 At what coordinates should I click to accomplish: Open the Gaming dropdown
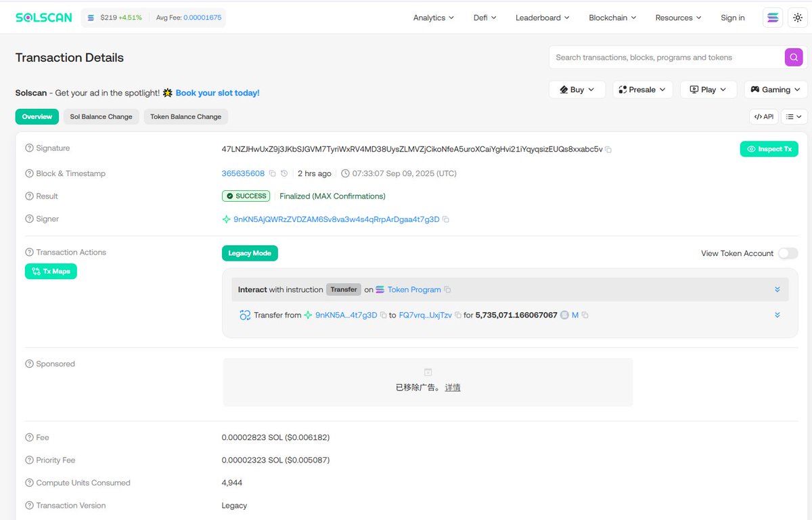(x=775, y=89)
